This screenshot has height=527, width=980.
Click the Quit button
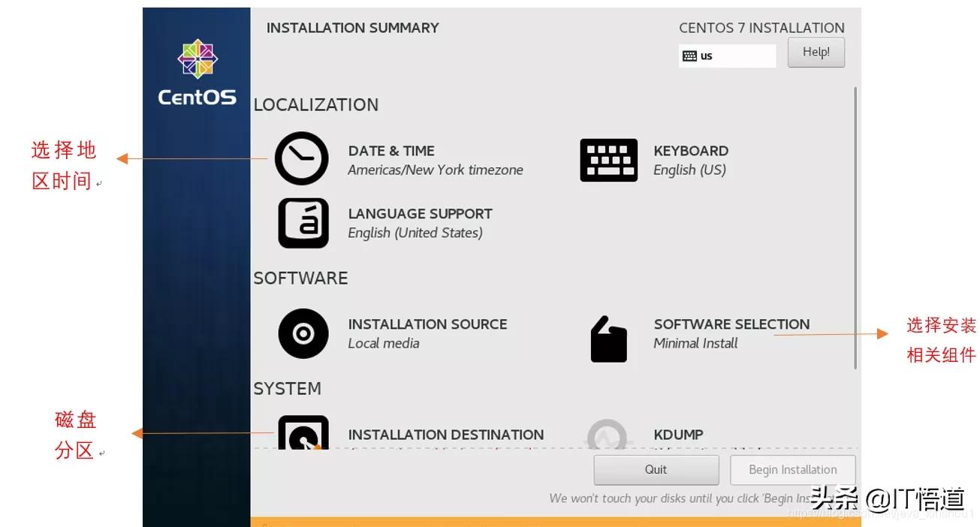655,469
